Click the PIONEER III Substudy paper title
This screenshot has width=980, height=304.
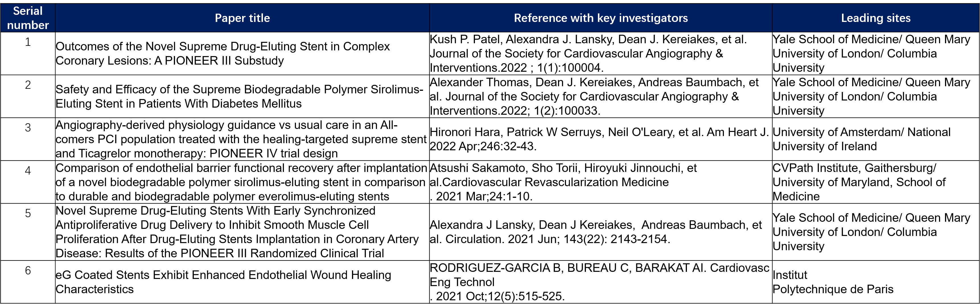[223, 53]
